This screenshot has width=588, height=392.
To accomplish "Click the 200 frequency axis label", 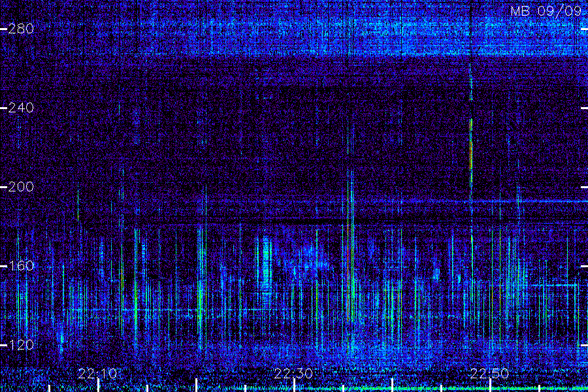I will click(x=21, y=187).
